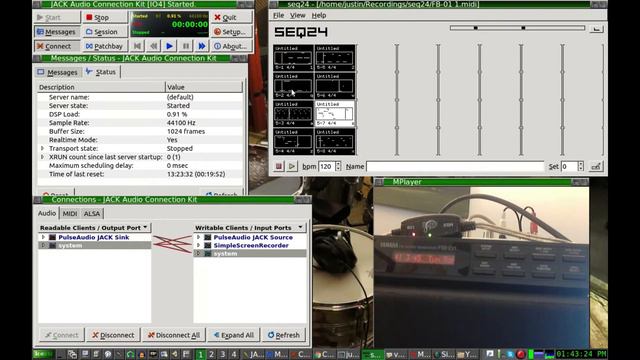This screenshot has width=640, height=360.
Task: Open the MIDI tab in Connections
Action: 69,213
